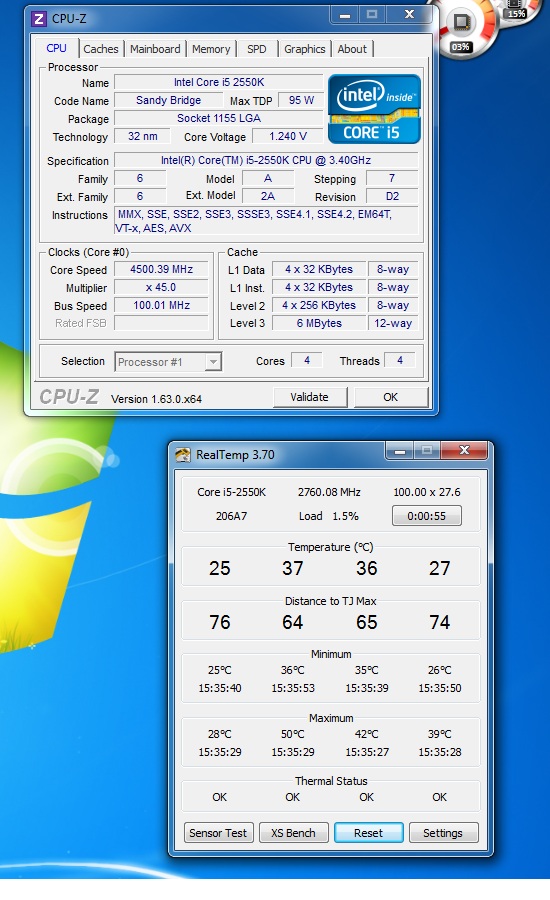This screenshot has height=900, width=550.
Task: Click the core temperature reading '25'
Action: 219,568
